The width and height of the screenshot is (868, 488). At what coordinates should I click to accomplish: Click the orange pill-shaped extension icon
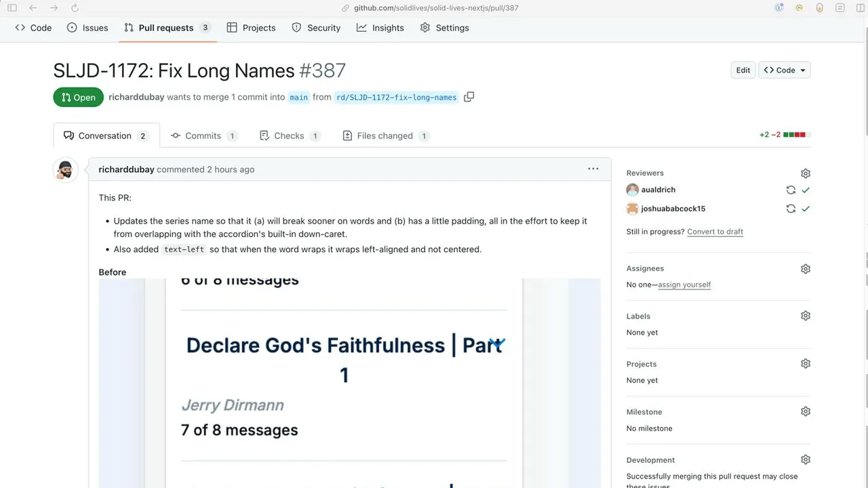[820, 8]
